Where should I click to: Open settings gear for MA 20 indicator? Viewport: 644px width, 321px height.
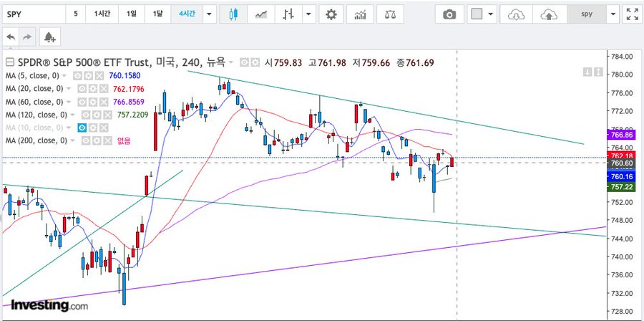coord(92,89)
